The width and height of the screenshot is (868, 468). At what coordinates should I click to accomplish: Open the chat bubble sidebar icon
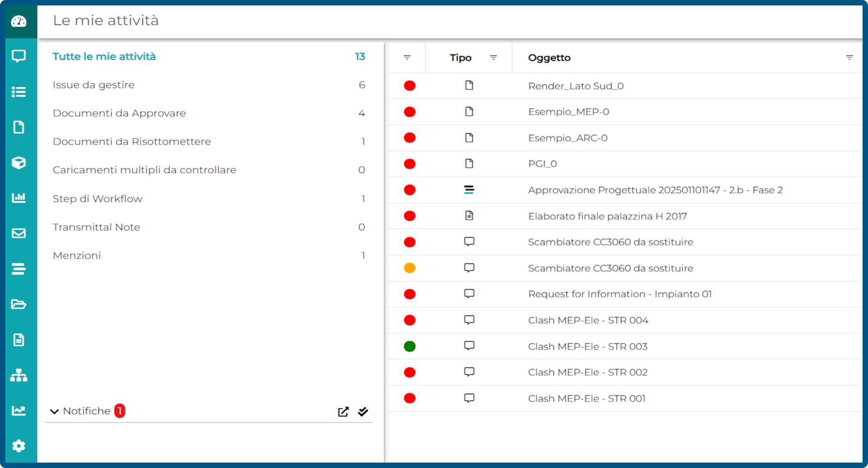coord(19,56)
